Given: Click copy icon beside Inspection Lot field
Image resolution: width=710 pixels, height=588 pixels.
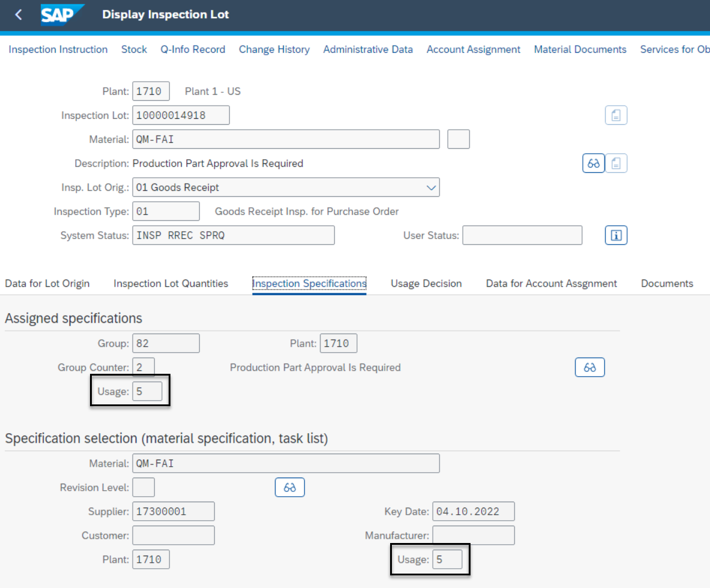Looking at the screenshot, I should click(616, 115).
